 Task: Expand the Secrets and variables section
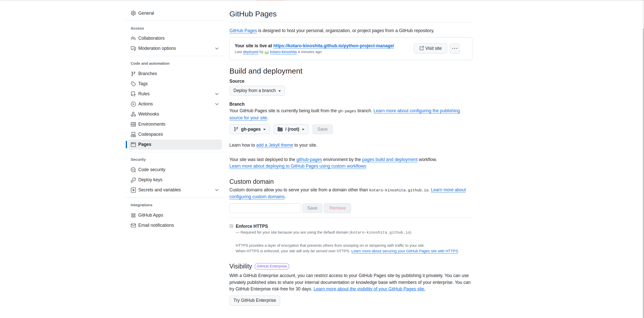217,190
